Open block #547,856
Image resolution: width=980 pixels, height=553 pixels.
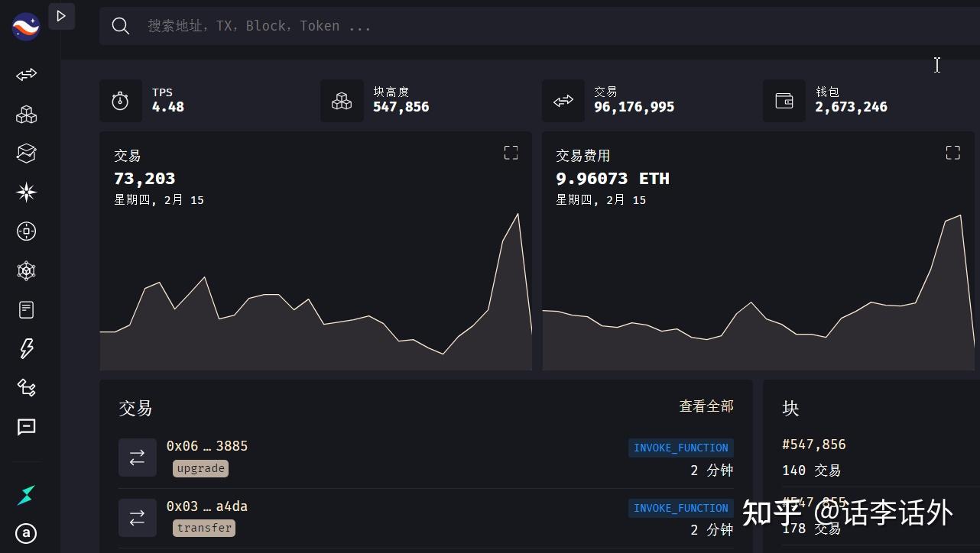coord(814,445)
